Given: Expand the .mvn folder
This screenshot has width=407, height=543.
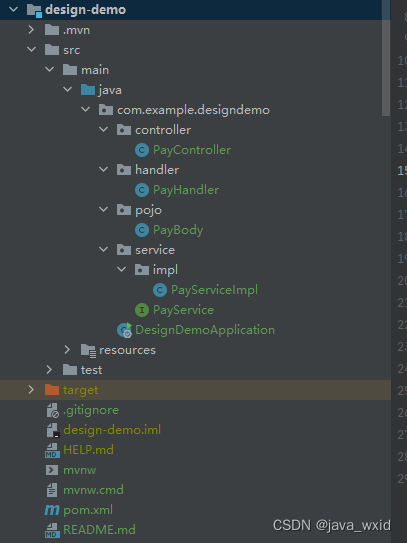Looking at the screenshot, I should (x=31, y=30).
